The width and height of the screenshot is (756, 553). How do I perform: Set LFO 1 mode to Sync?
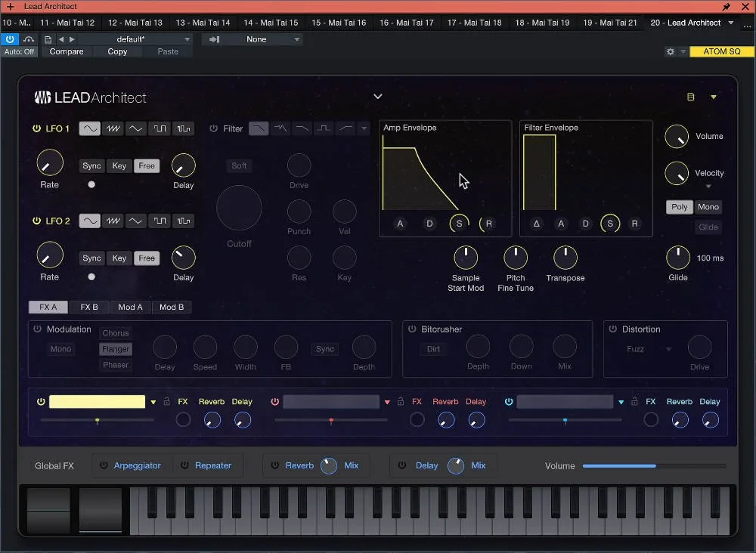pos(91,165)
